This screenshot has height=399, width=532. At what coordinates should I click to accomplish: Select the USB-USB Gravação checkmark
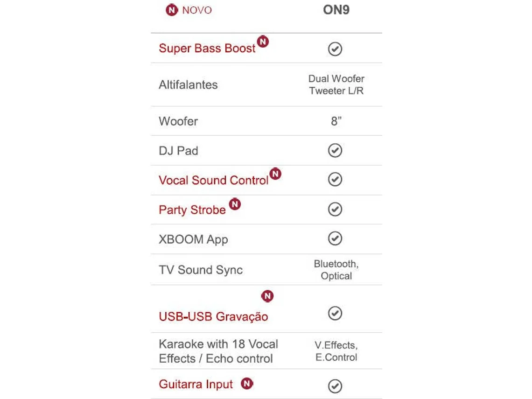pos(335,313)
